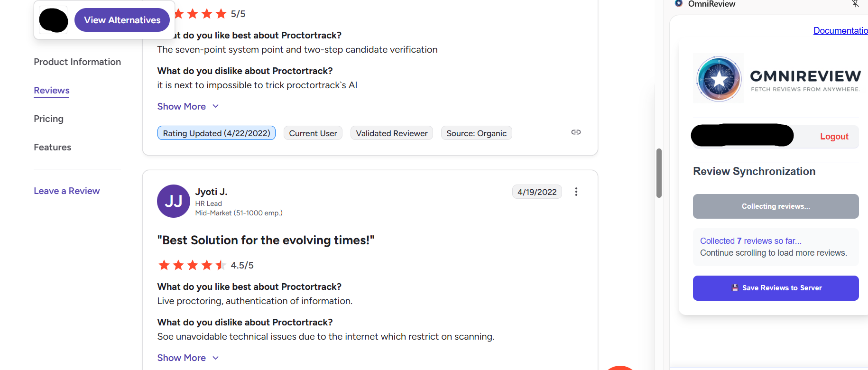Viewport: 868px width, 370px height.
Task: Click the OmniReview extension favicon
Action: click(x=679, y=3)
